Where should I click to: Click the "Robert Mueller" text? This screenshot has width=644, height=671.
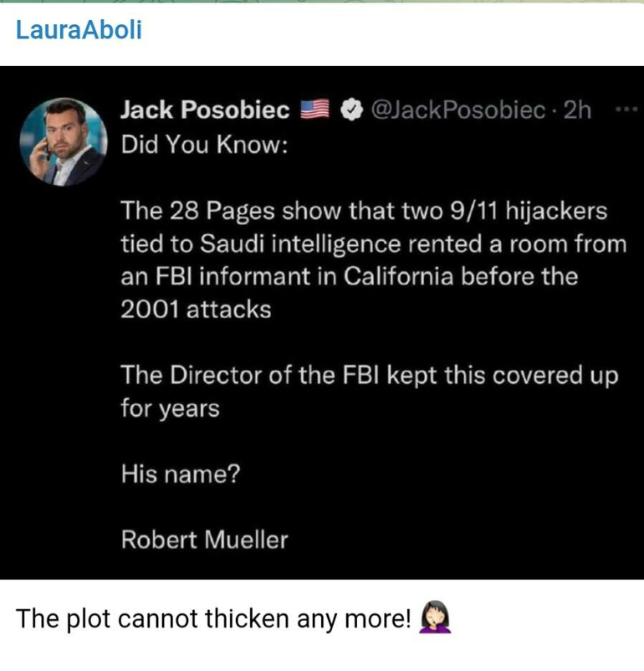[x=204, y=540]
